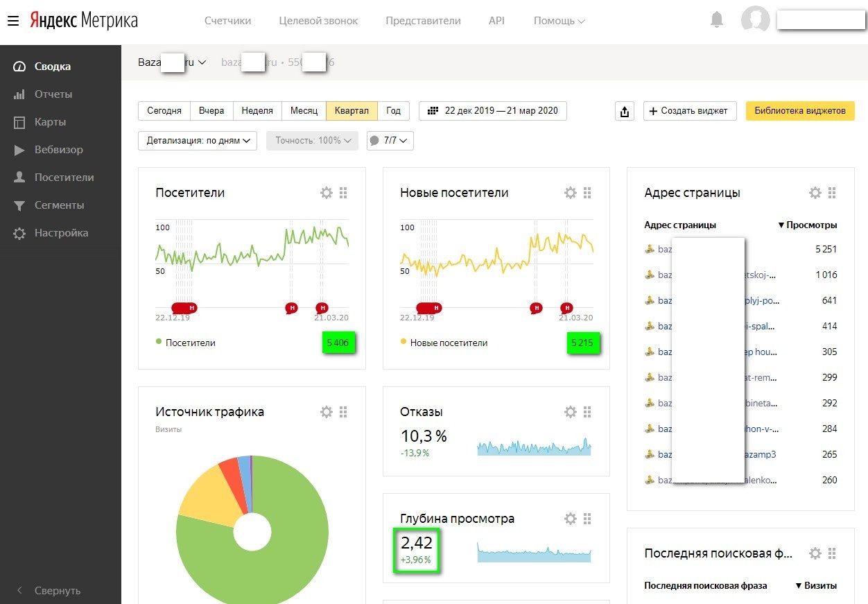Click the export icon beside Создать виджет

[625, 111]
